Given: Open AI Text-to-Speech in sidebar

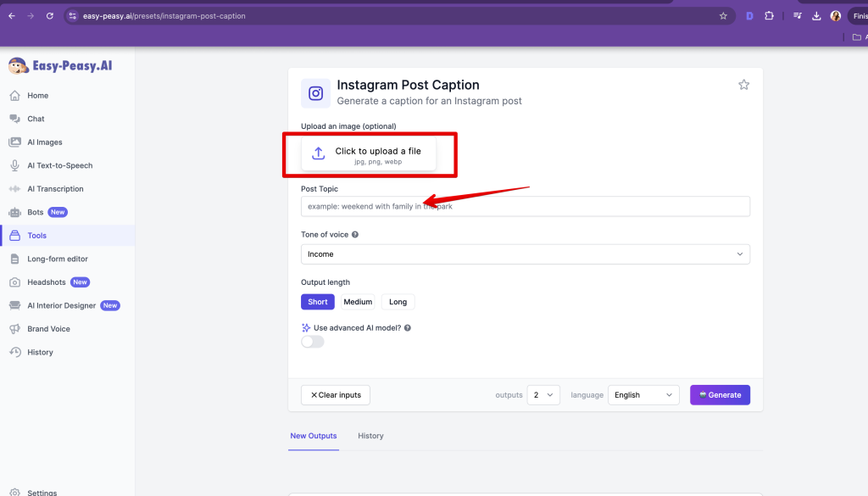Looking at the screenshot, I should (59, 165).
